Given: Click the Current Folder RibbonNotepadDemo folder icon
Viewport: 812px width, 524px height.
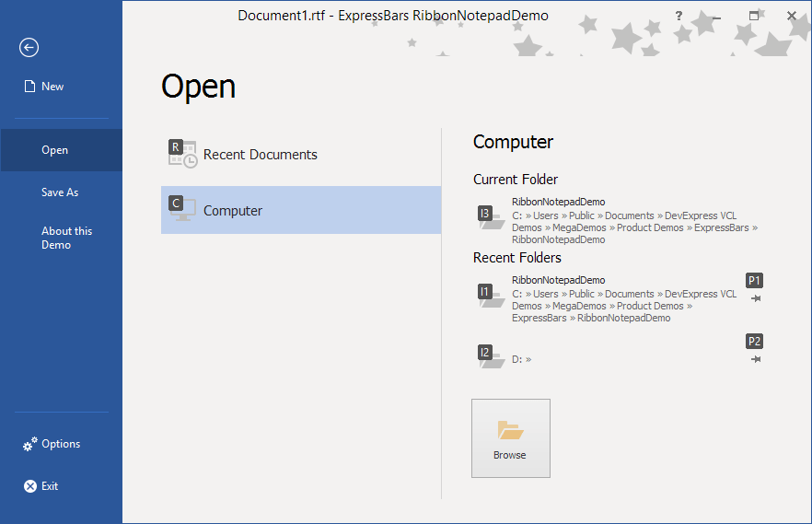Looking at the screenshot, I should (x=491, y=217).
